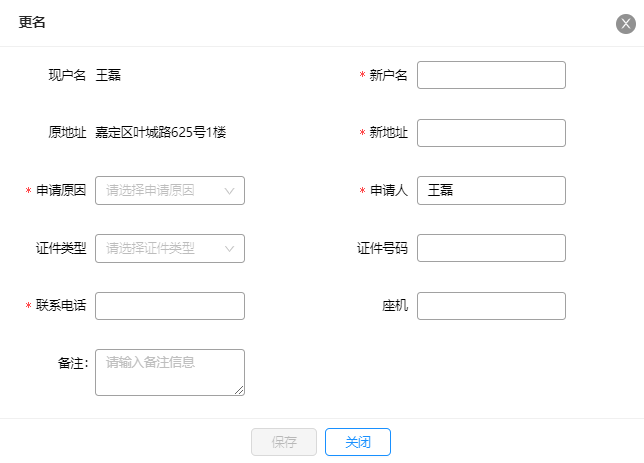Image resolution: width=644 pixels, height=463 pixels.
Task: Click the 关闭 button
Action: pyautogui.click(x=357, y=442)
